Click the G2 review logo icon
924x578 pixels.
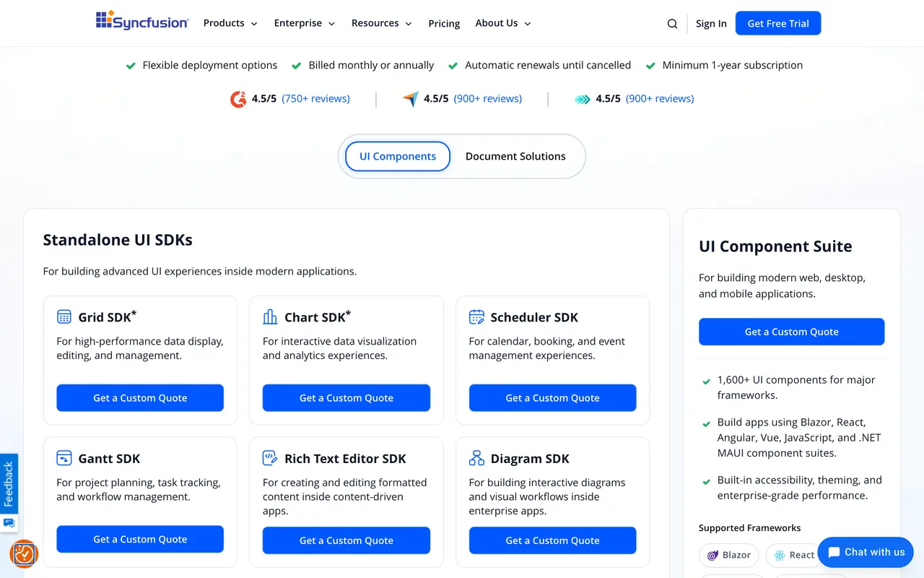238,99
